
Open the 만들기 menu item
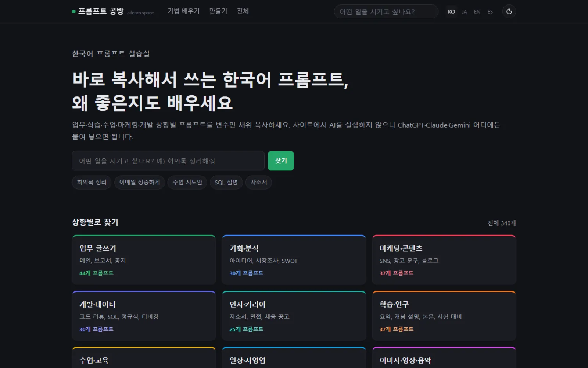pos(218,11)
